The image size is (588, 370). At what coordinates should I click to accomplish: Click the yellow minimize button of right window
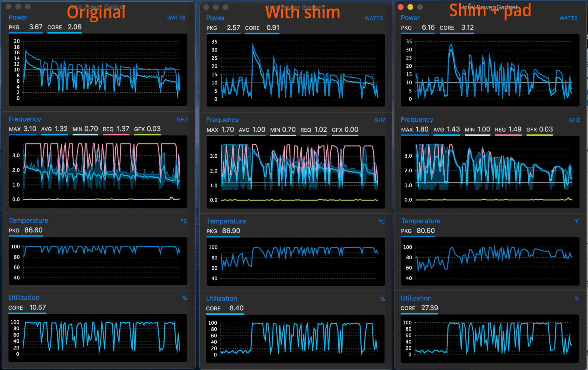click(x=410, y=7)
